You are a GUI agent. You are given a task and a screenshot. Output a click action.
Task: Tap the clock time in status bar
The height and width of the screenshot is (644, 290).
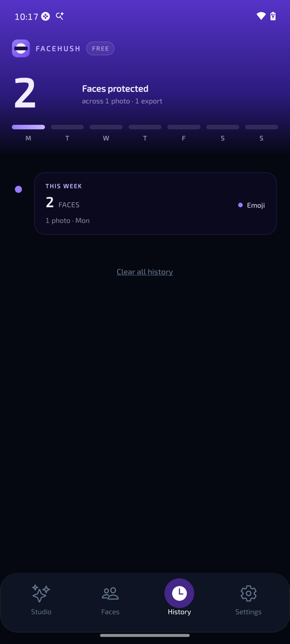[x=26, y=17]
